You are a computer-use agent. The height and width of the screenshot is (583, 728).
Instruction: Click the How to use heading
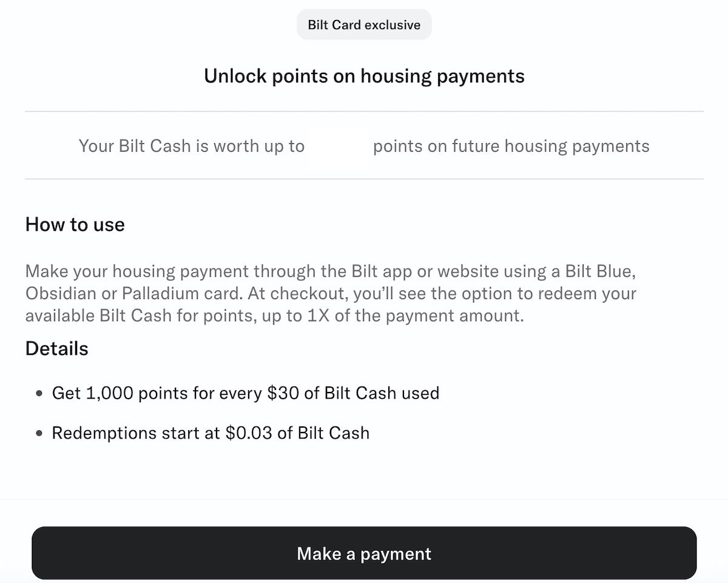(75, 224)
